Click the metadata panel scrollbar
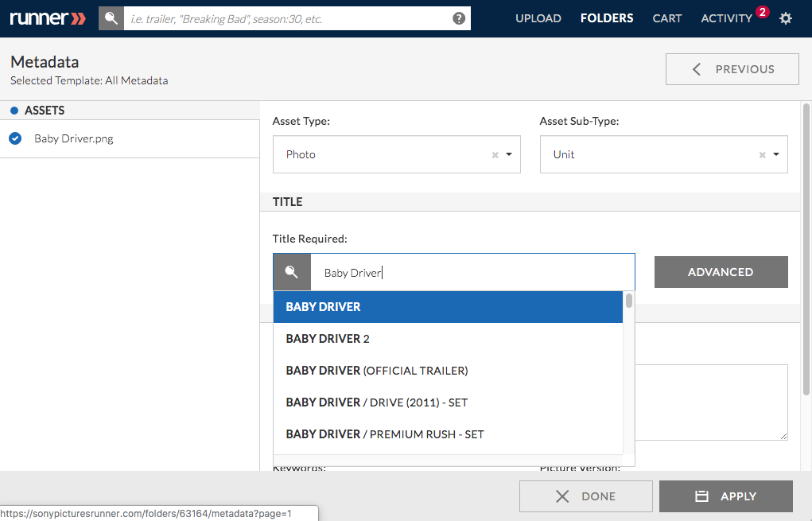 [806, 249]
